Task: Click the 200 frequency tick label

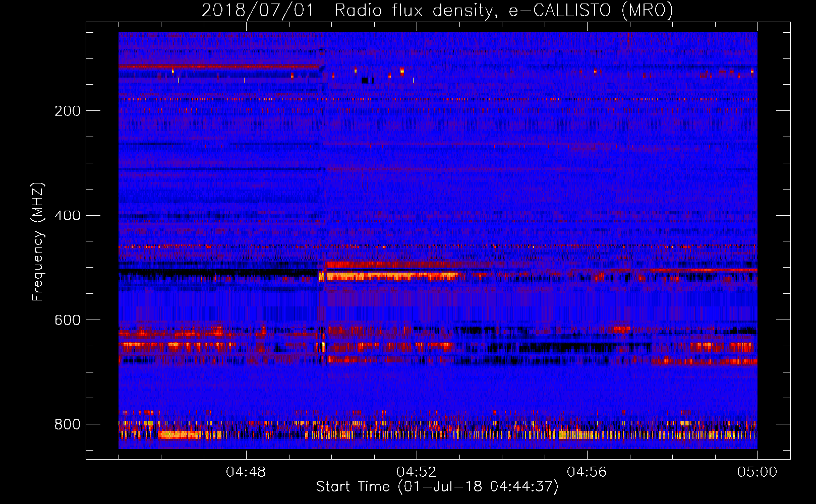Action: (68, 111)
